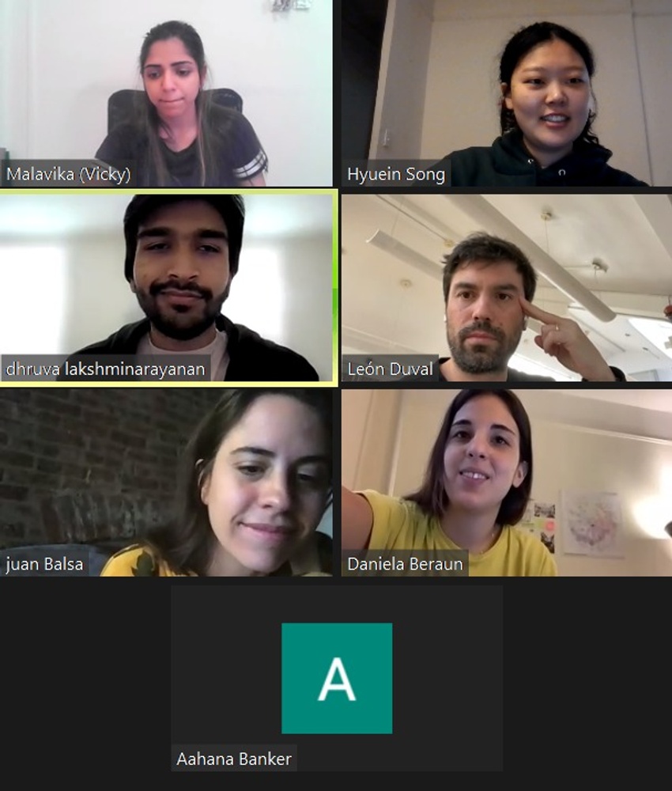Screen dimensions: 672x791
Task: Click the "Malavika (Vicky)" name label
Action: (69, 174)
